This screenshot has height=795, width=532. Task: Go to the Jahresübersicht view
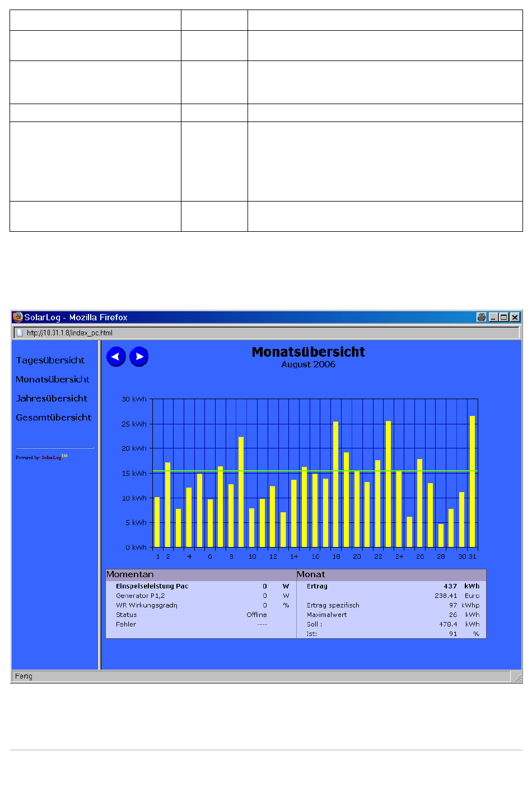52,399
